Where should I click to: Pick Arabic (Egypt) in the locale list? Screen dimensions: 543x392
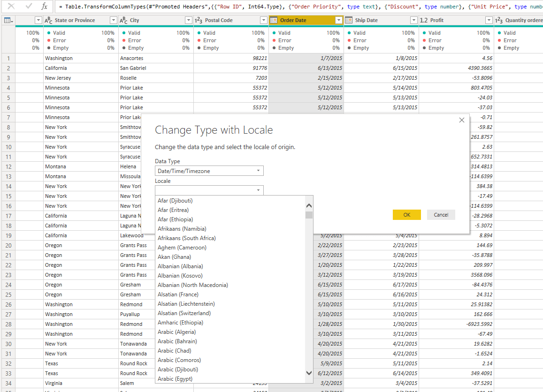175,379
